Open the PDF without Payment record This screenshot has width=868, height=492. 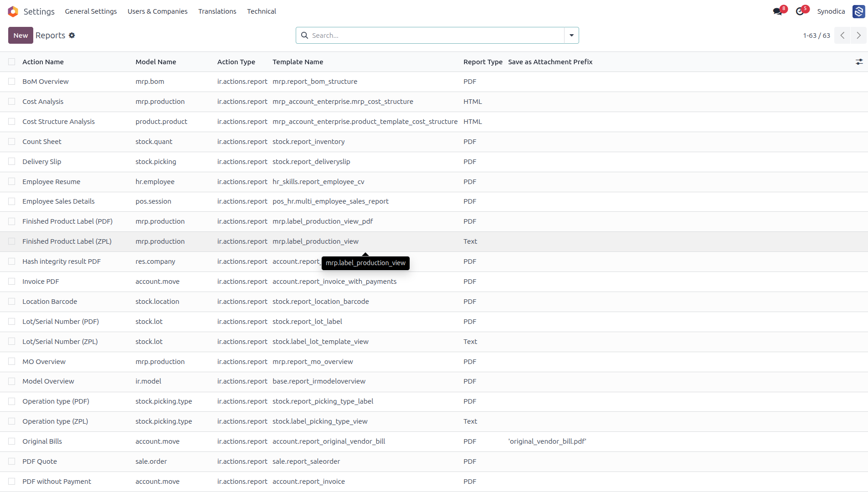tap(56, 482)
